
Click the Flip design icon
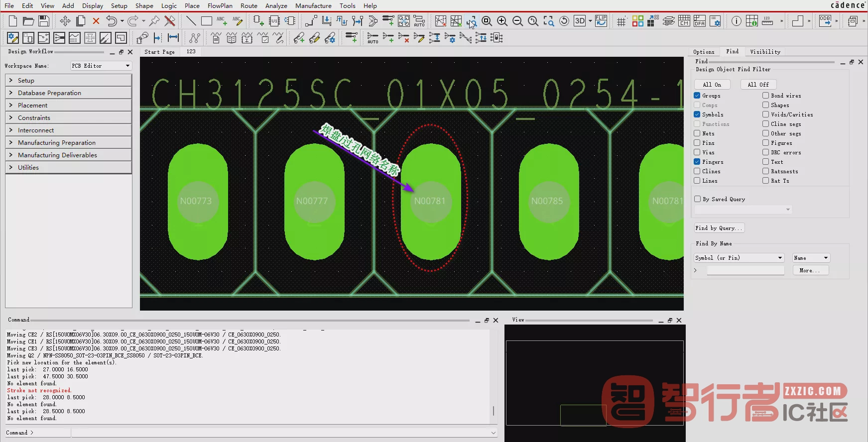(601, 21)
